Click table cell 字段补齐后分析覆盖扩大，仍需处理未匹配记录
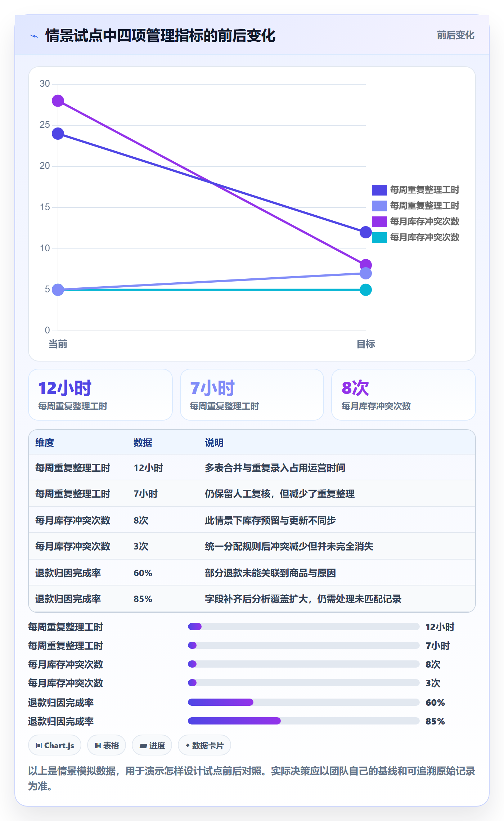The height and width of the screenshot is (821, 504). tap(303, 599)
